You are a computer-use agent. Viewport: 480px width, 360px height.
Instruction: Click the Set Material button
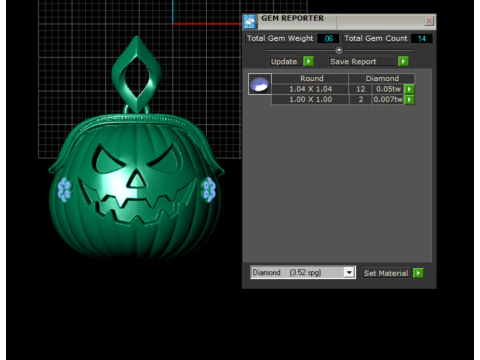387,273
